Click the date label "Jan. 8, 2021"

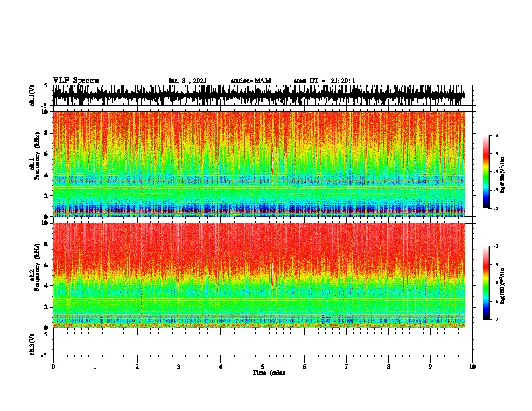(x=187, y=81)
